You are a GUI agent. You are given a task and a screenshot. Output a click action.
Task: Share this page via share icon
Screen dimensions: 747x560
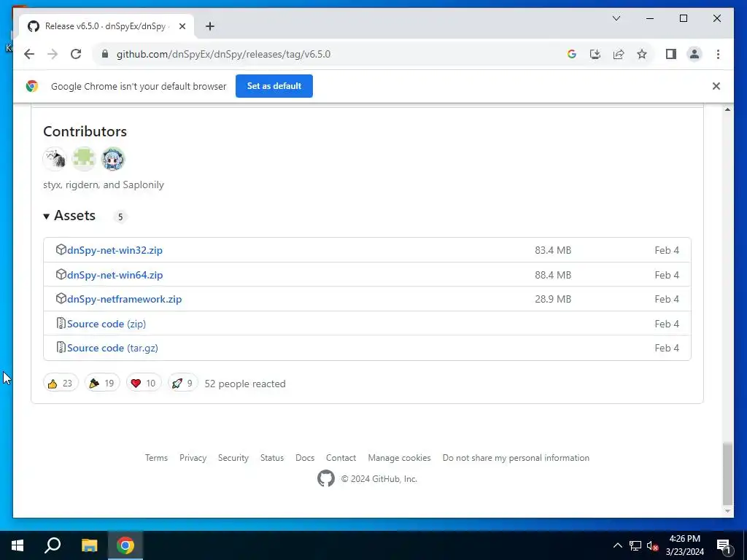coord(619,54)
